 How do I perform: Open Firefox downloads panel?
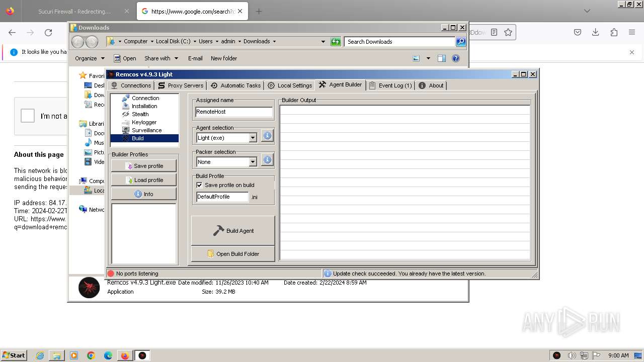[x=595, y=32]
